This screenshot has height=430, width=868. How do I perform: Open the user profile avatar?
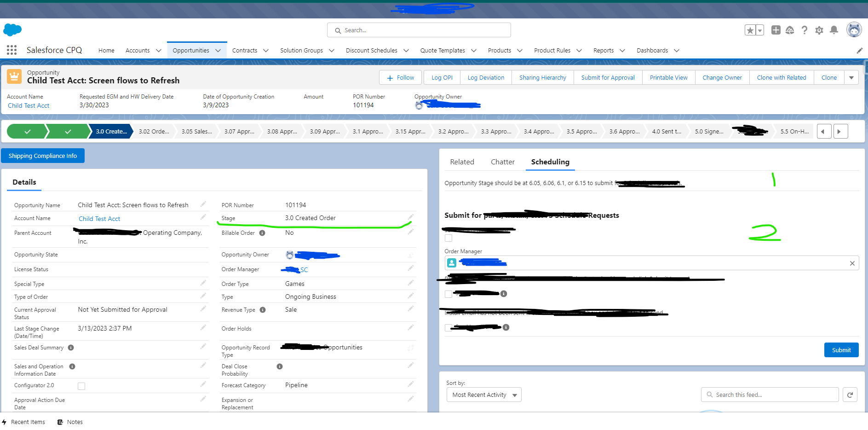point(854,30)
